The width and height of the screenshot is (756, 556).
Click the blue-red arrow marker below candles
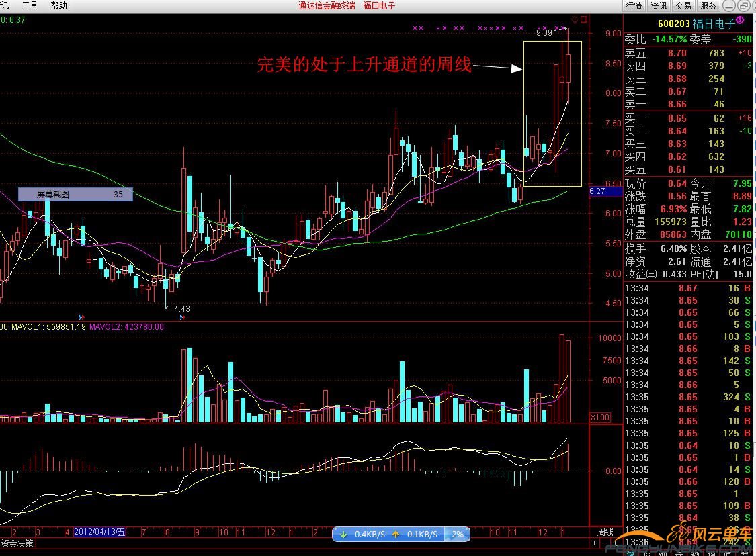coord(82,316)
